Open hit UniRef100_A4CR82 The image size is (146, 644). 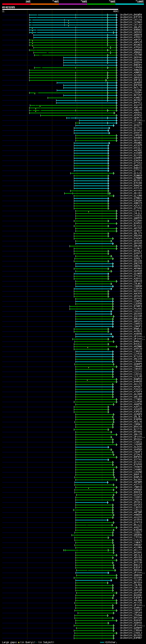[x=131, y=151]
